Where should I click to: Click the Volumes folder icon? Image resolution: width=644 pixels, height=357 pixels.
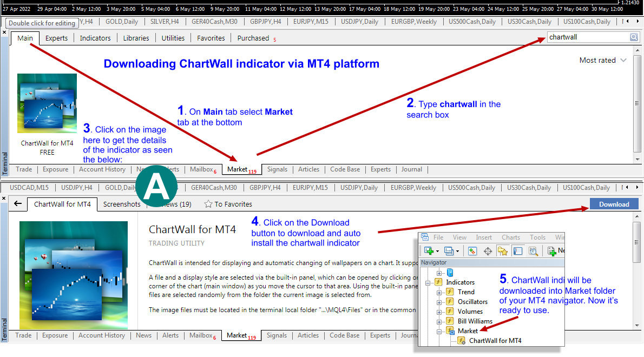tap(450, 312)
